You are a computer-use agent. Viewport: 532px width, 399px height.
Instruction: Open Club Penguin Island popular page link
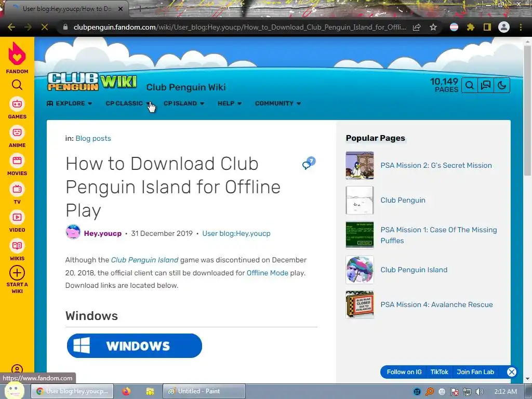coord(414,270)
